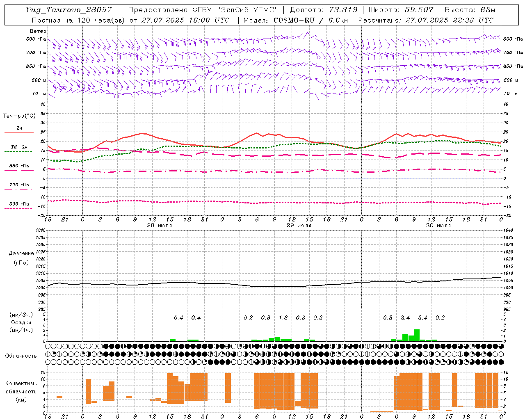
Task: Click the Давление pressure panel label
Action: (x=21, y=253)
